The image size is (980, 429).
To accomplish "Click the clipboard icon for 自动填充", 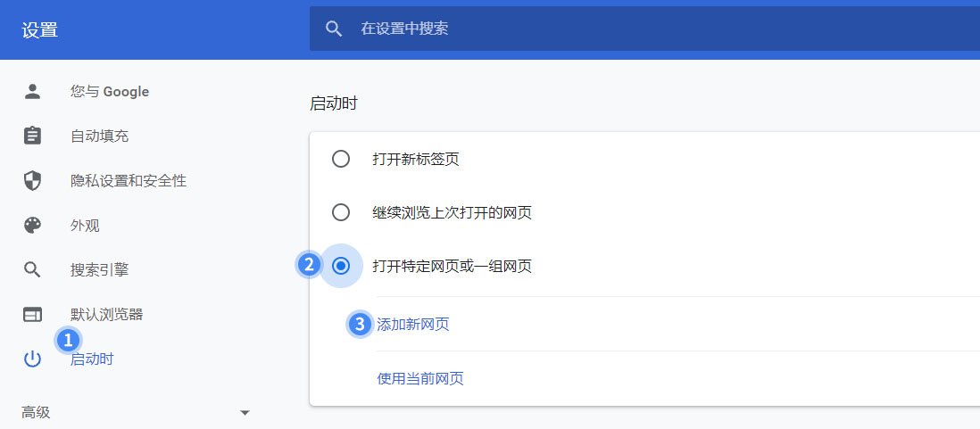I will (32, 136).
